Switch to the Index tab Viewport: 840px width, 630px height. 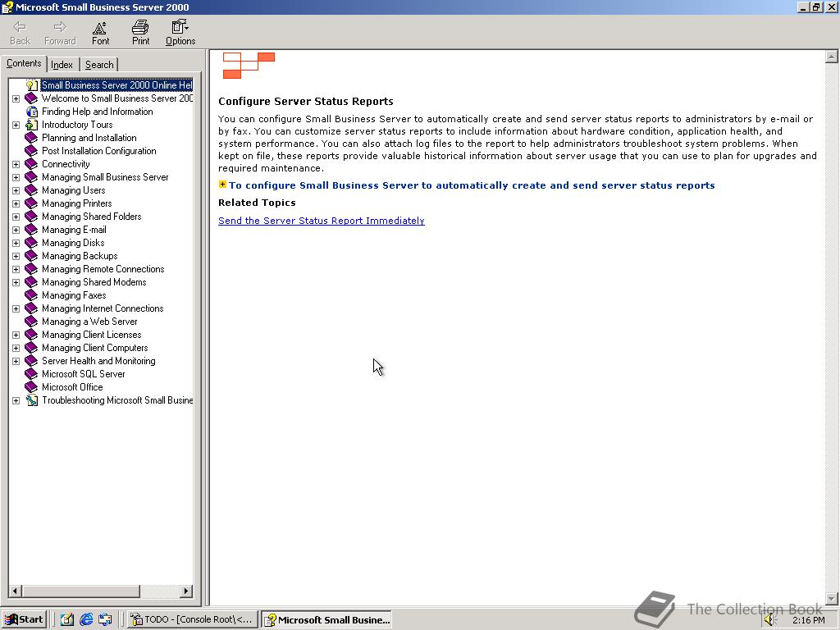coord(62,65)
